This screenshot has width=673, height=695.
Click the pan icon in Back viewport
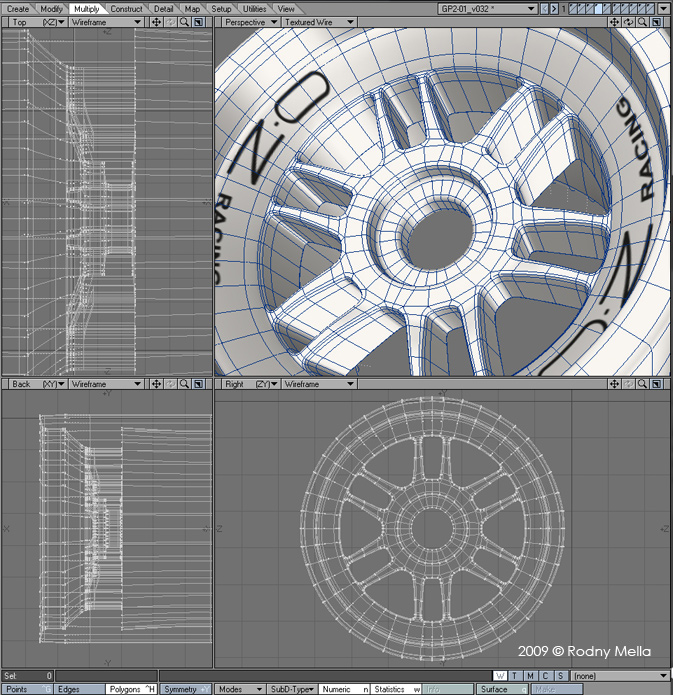click(x=156, y=384)
